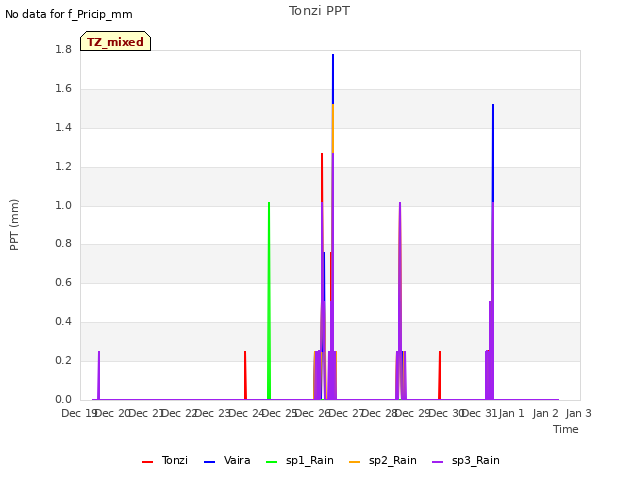Click the 1.8 y-axis tick label
The image size is (640, 480).
click(x=63, y=49)
